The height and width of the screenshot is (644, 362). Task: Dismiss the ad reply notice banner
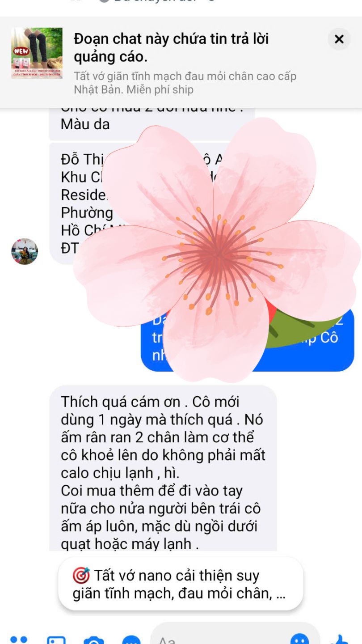coord(339,39)
